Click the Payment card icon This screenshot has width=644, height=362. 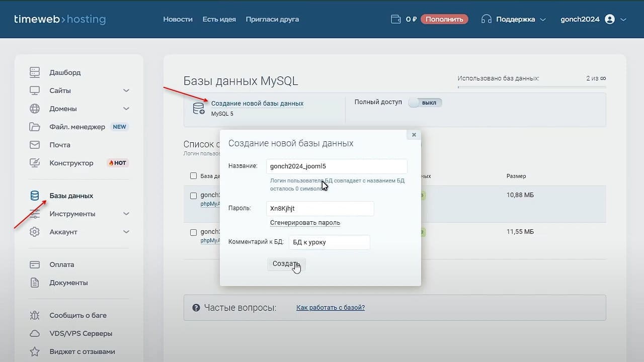(35, 264)
